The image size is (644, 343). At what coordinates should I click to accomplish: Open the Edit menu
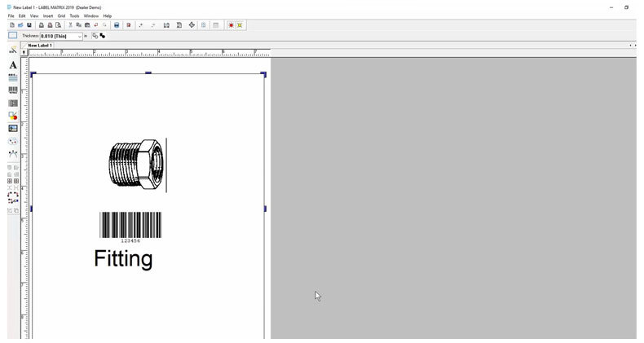22,16
